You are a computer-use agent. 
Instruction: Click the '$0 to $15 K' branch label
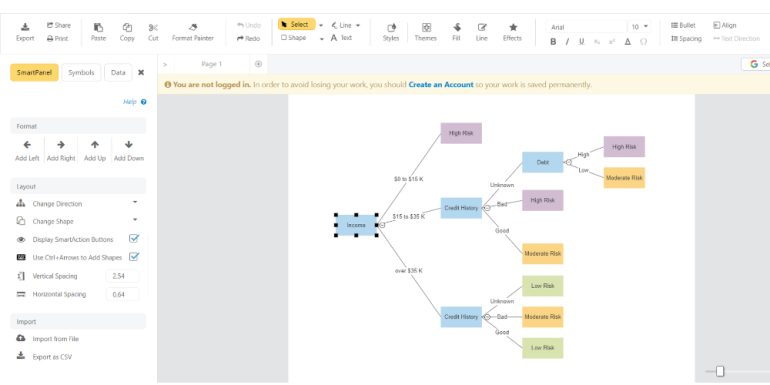coord(409,179)
